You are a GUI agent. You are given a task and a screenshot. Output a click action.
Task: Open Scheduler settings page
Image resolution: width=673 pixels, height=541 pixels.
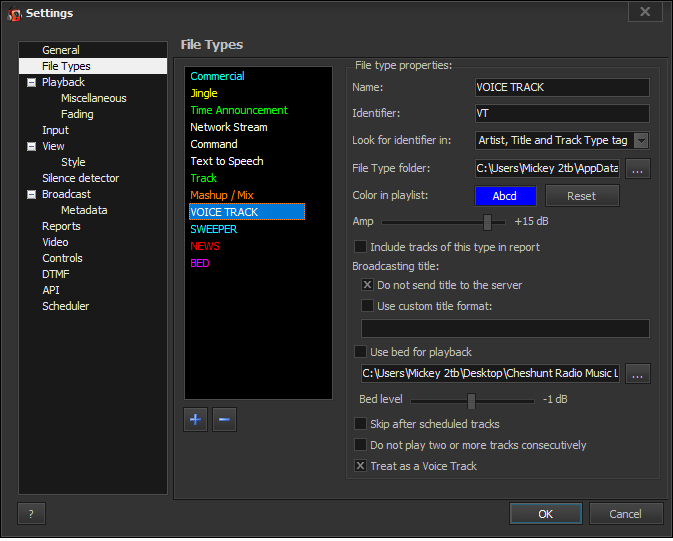coord(65,306)
